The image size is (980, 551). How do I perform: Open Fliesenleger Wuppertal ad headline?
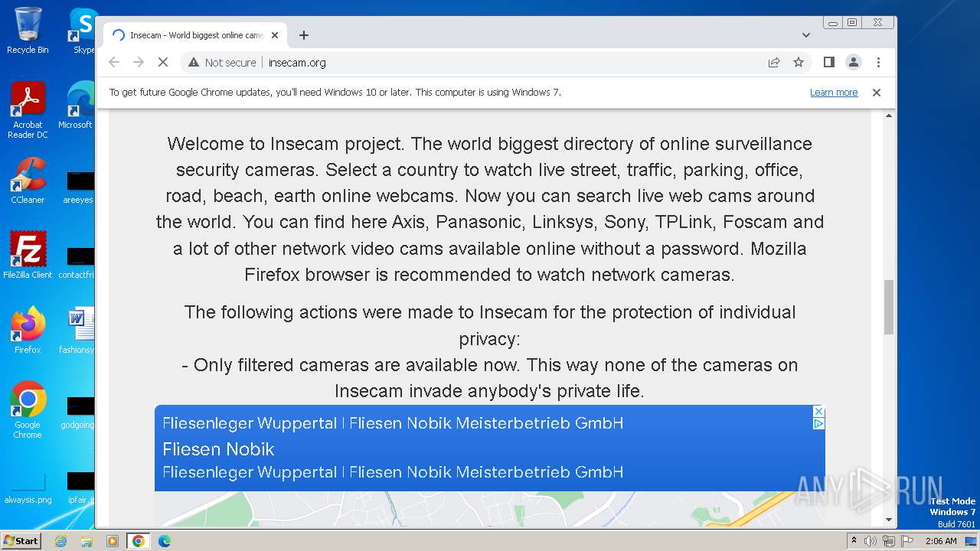(x=393, y=423)
